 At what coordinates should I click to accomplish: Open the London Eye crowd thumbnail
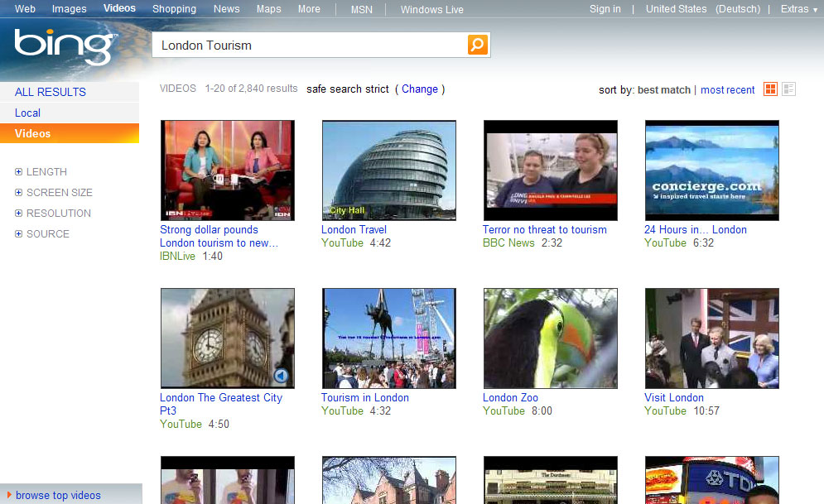389,338
